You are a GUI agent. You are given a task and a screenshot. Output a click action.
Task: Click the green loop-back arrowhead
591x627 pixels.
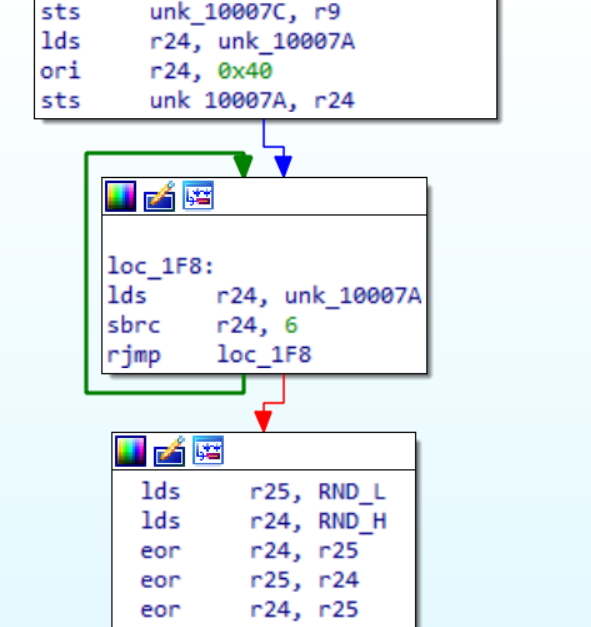click(243, 166)
